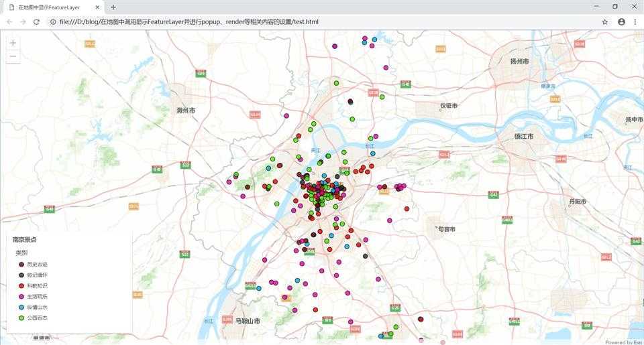Select the purple marker west of 句容市 label

point(389,220)
